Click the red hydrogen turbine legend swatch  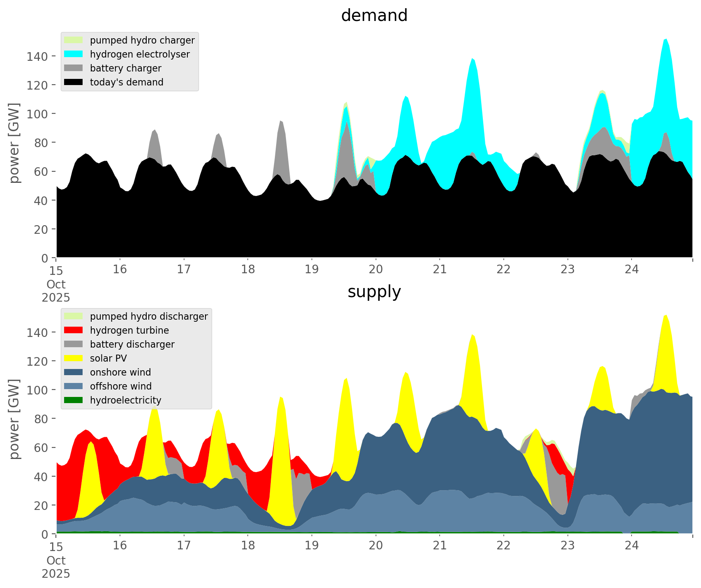[74, 330]
